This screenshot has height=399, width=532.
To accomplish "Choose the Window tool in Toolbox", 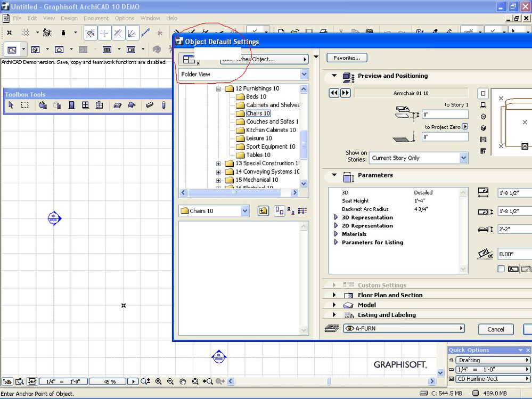I will pyautogui.click(x=85, y=105).
